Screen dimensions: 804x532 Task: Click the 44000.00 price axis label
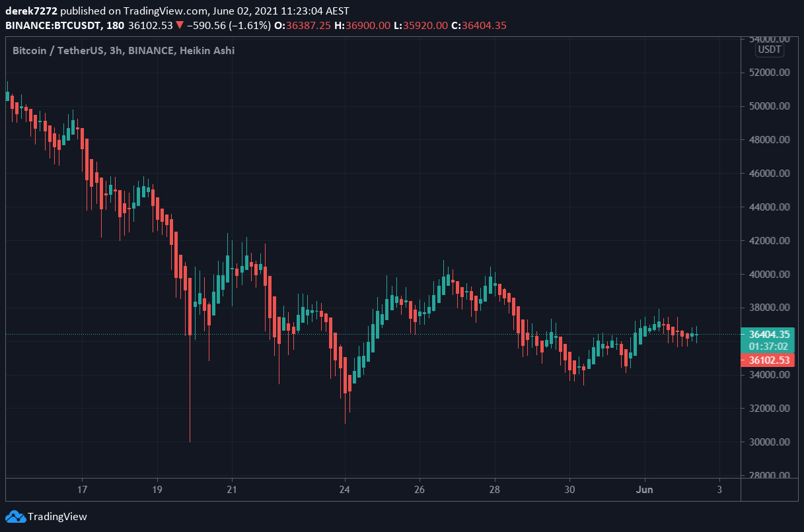tap(769, 207)
